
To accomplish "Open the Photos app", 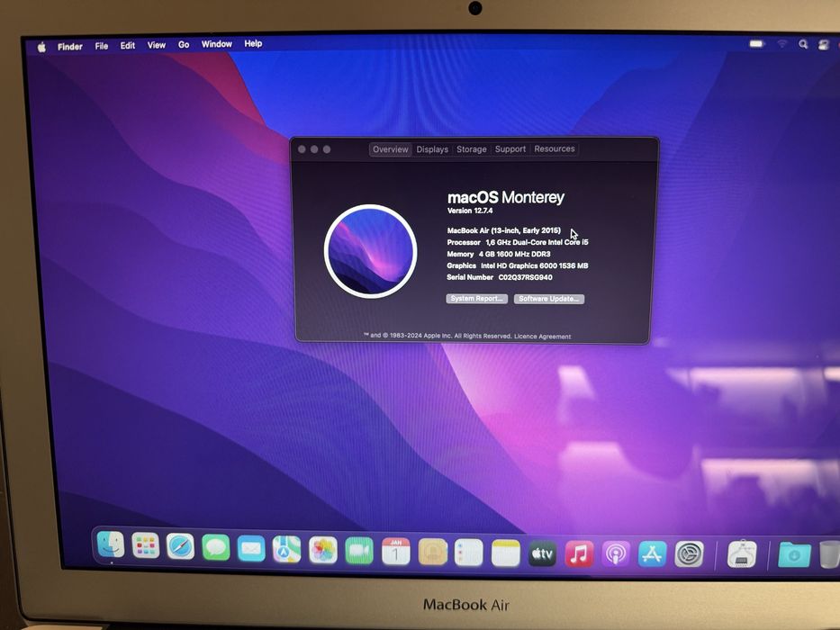I will click(x=323, y=550).
